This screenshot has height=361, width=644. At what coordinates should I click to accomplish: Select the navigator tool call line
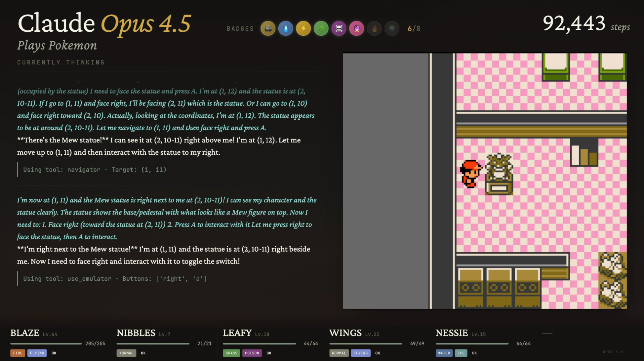click(95, 170)
